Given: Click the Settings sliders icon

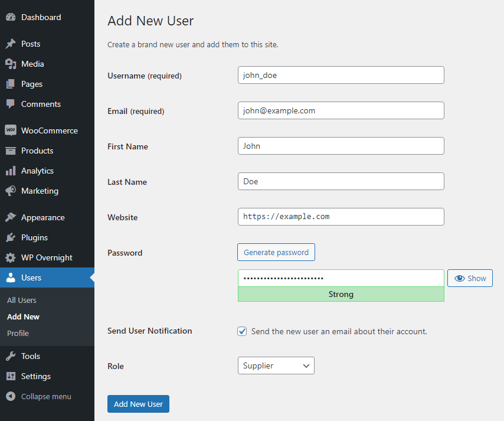Looking at the screenshot, I should 11,376.
